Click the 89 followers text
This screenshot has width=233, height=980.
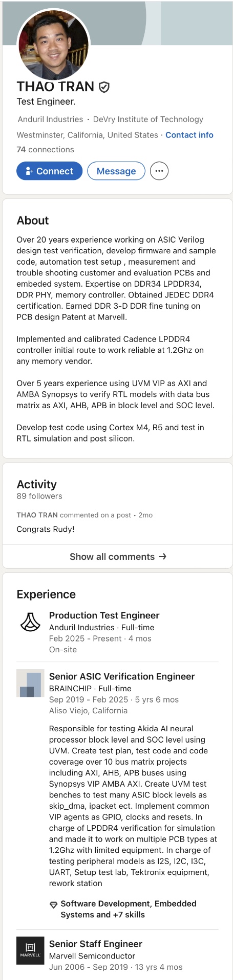(39, 496)
